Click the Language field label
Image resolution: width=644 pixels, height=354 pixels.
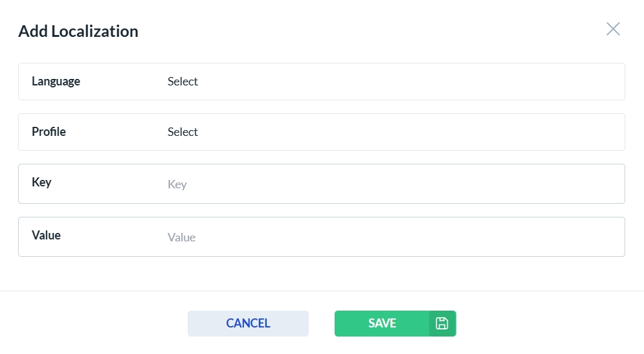pyautogui.click(x=56, y=82)
